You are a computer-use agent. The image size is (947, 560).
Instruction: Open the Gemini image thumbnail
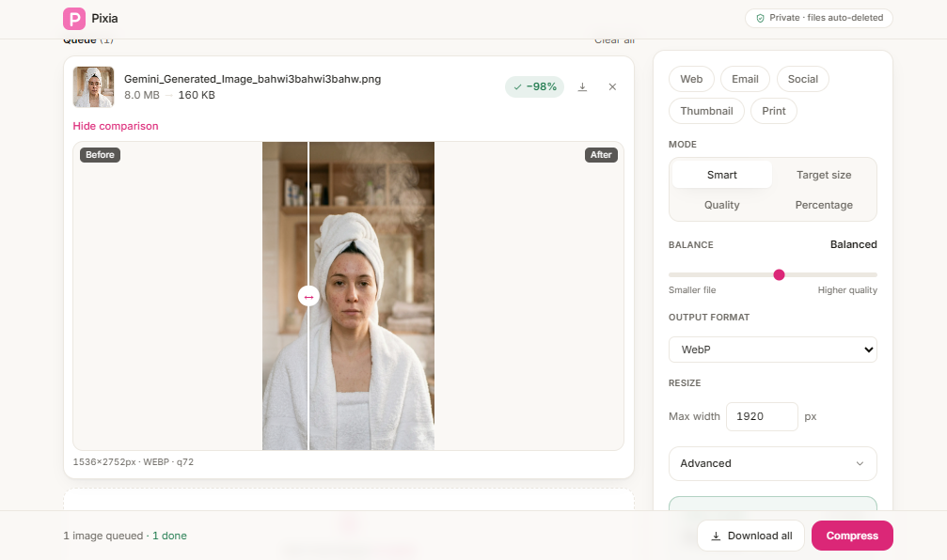tap(94, 86)
